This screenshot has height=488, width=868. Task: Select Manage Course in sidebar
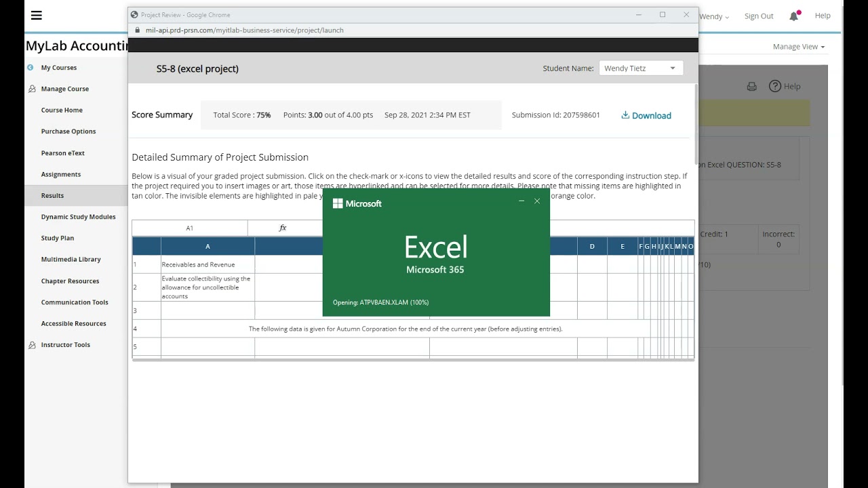pyautogui.click(x=65, y=89)
